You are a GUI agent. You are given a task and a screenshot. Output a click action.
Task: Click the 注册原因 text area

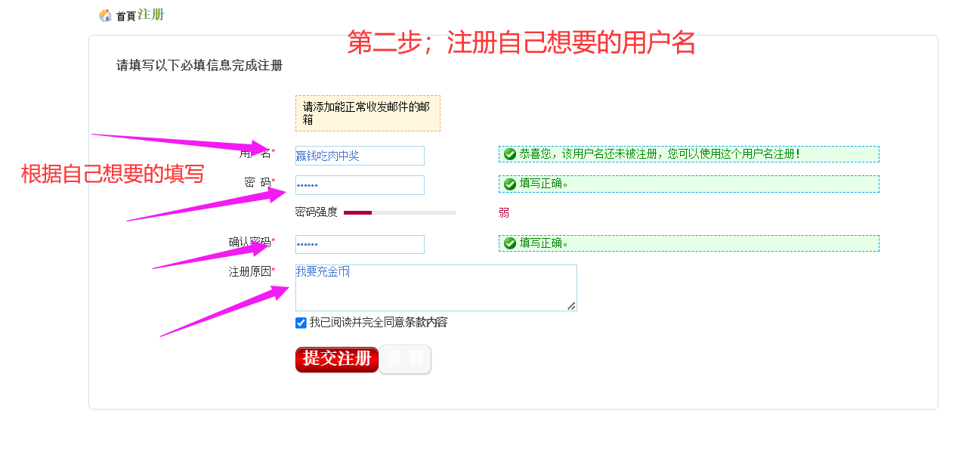pyautogui.click(x=435, y=288)
